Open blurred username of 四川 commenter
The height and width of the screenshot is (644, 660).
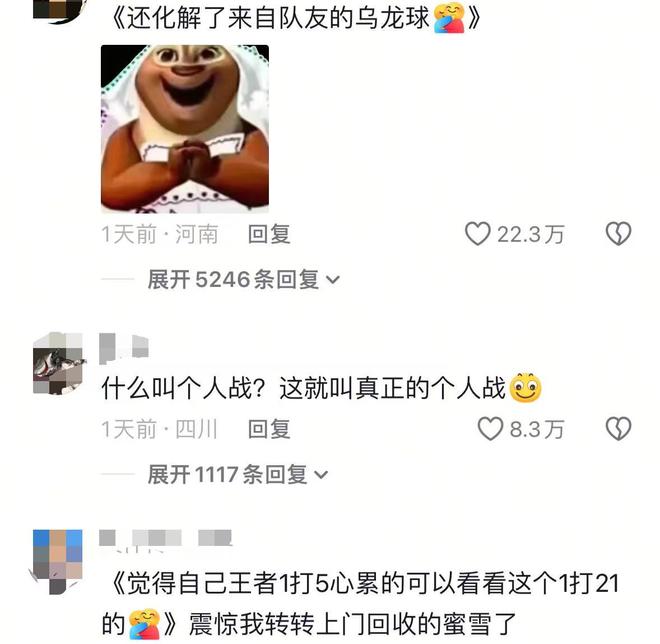(124, 348)
